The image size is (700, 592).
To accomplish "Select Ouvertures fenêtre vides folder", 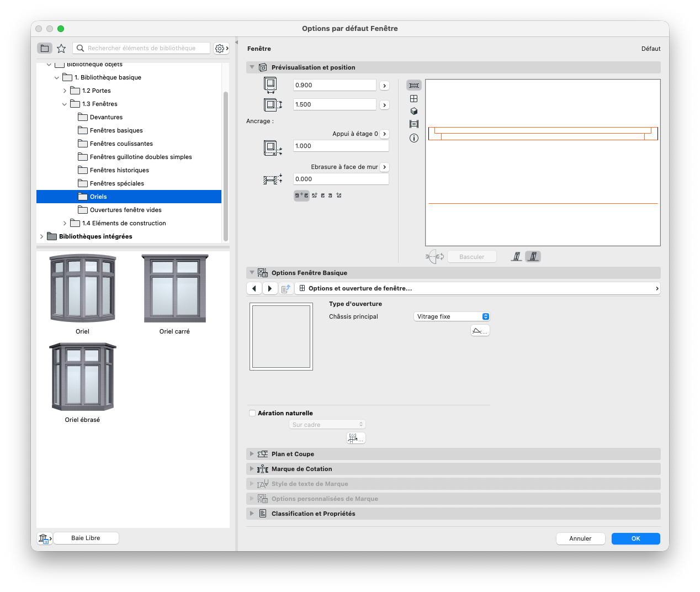I will (x=125, y=210).
